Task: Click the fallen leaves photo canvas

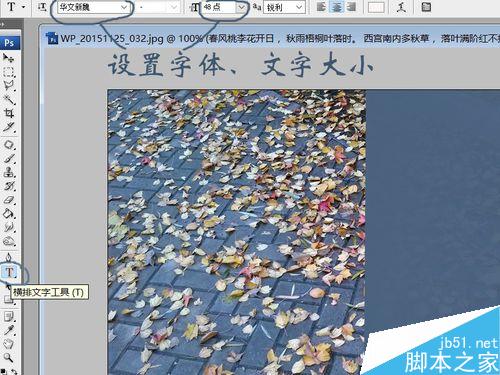Action: point(237,232)
